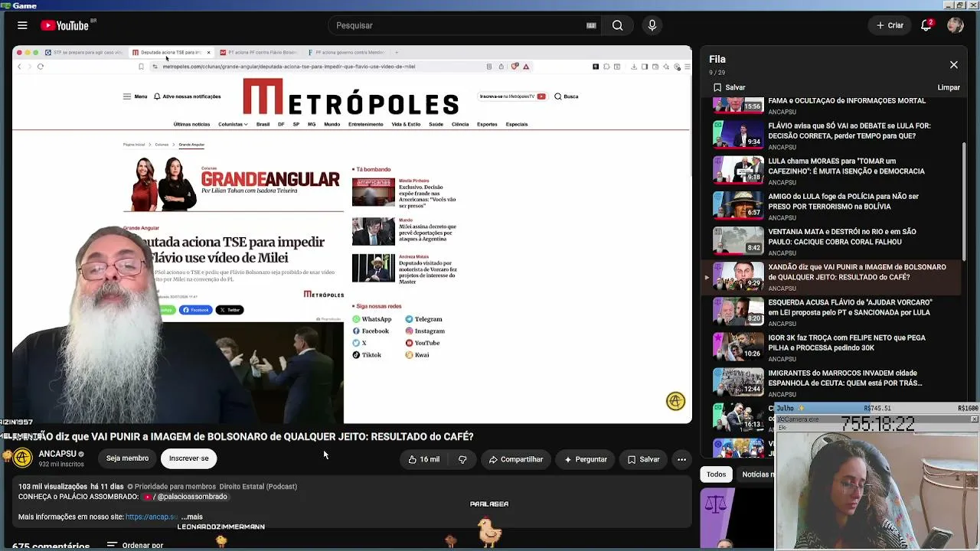The image size is (980, 551).
Task: Select Brasil in the Metrópoles navigation
Action: tap(263, 124)
